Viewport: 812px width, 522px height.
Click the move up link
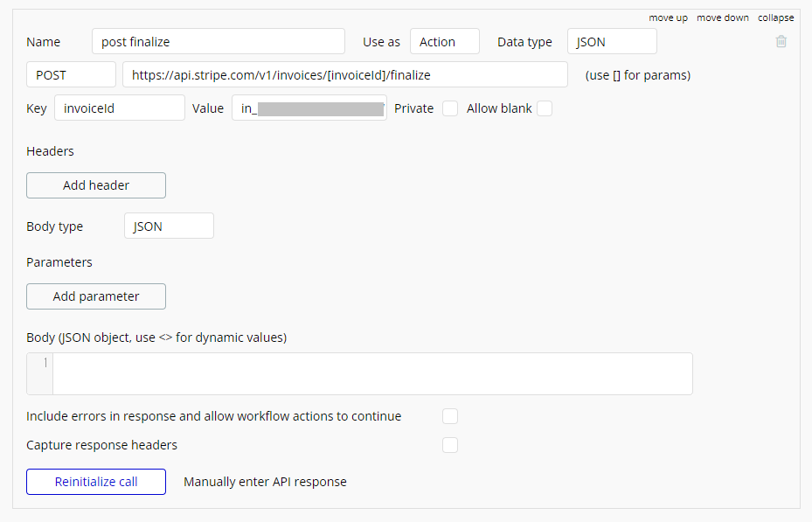tap(668, 17)
